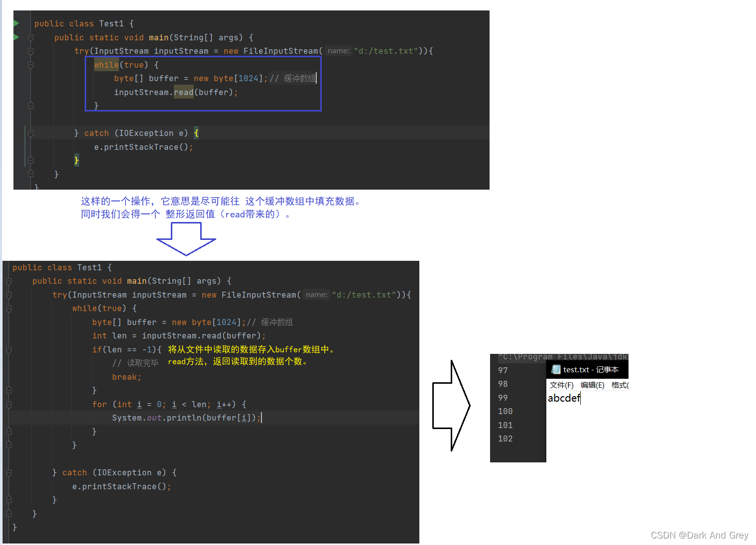Viewport: 756px width, 545px height.
Task: Collapse catch block fold marker in upper code
Action: click(31, 133)
